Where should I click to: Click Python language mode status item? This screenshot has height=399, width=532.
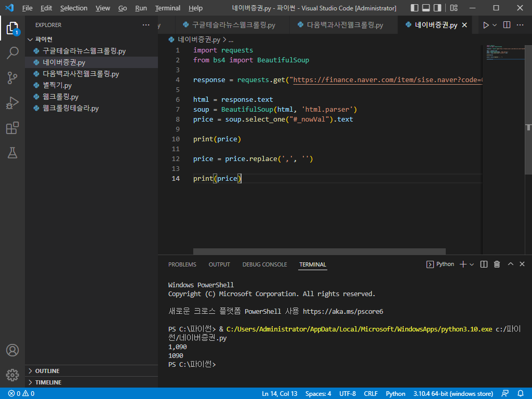[x=395, y=394]
